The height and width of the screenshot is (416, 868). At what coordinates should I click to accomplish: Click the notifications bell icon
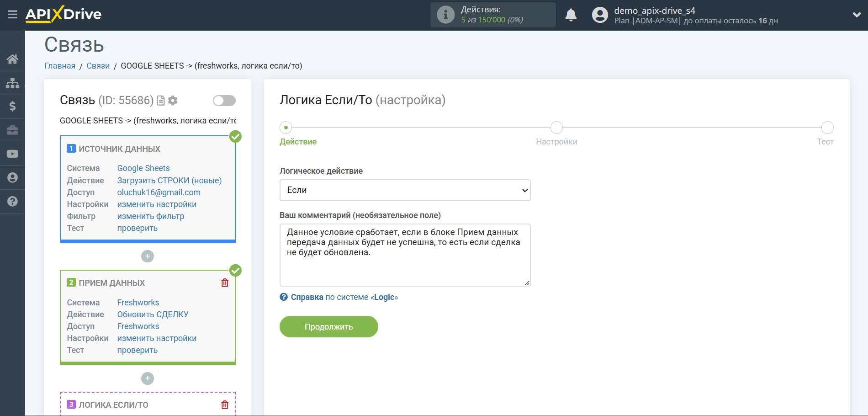[x=571, y=15]
